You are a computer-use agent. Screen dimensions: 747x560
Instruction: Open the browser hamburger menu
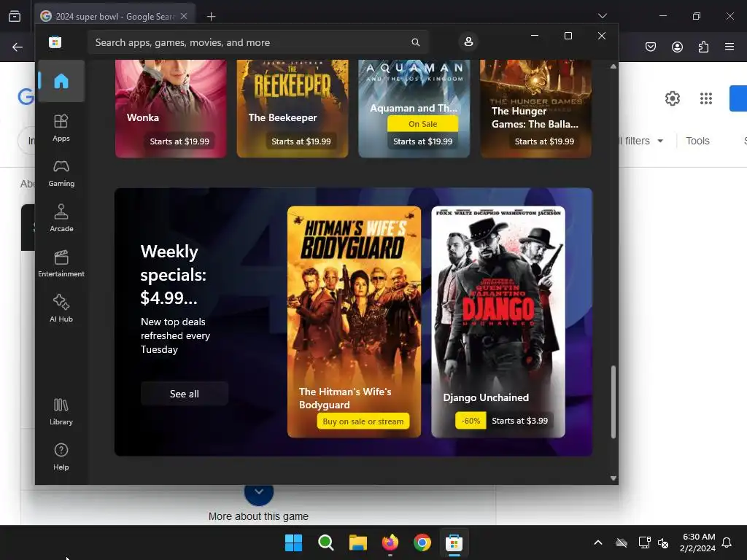729,47
